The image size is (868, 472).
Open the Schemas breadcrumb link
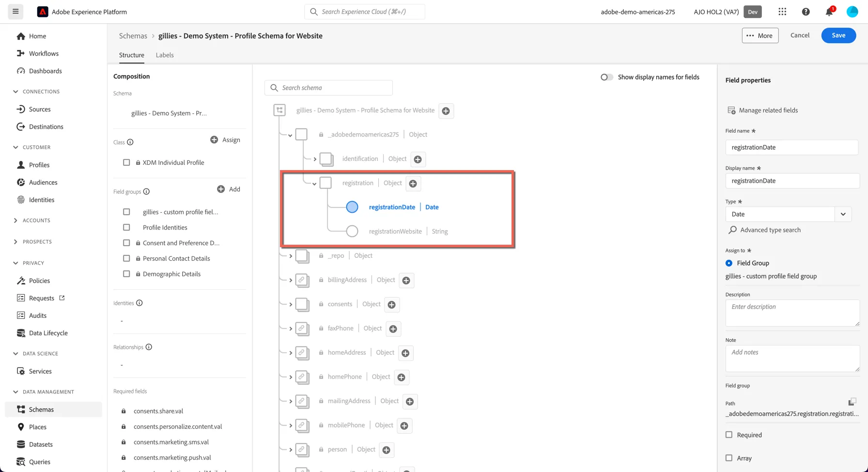pyautogui.click(x=133, y=36)
